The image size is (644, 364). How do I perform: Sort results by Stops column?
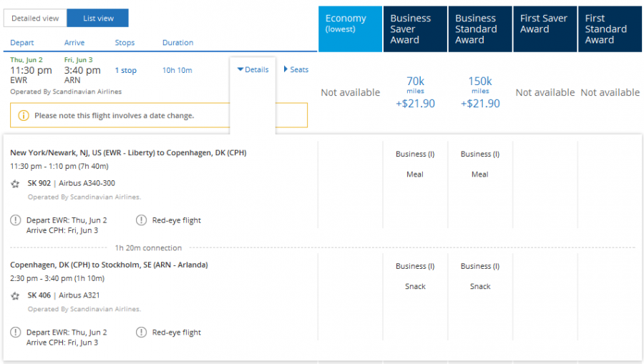coord(125,43)
